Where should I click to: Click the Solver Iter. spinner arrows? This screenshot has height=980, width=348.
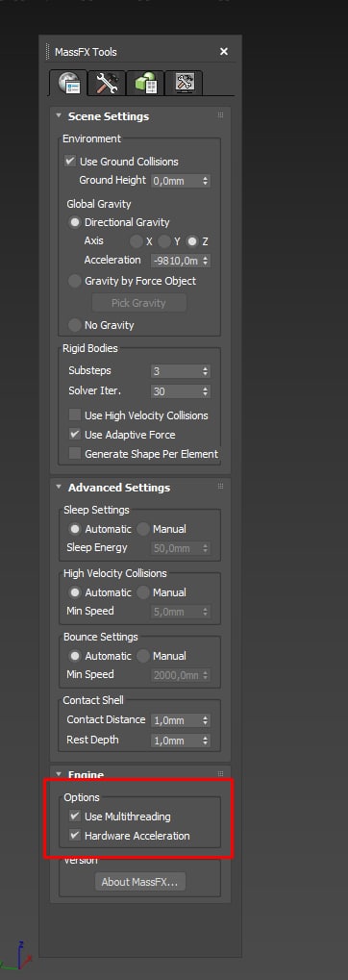[x=206, y=391]
